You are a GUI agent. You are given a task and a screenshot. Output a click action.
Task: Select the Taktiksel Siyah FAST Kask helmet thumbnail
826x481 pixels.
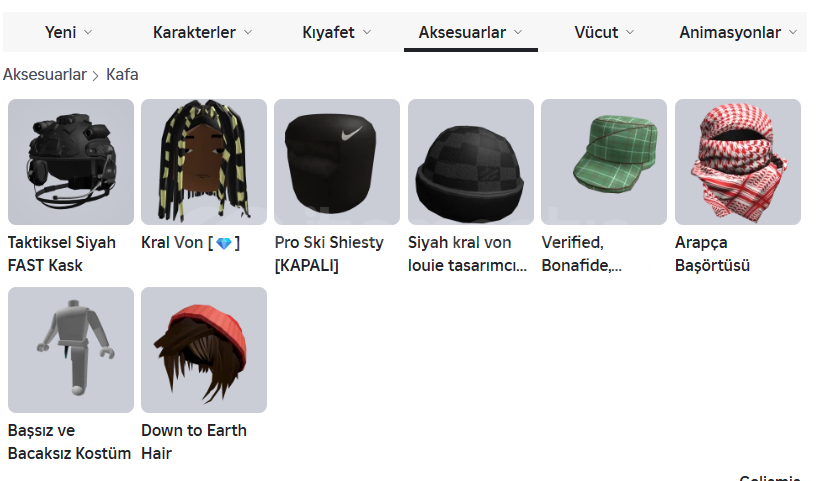click(x=71, y=162)
